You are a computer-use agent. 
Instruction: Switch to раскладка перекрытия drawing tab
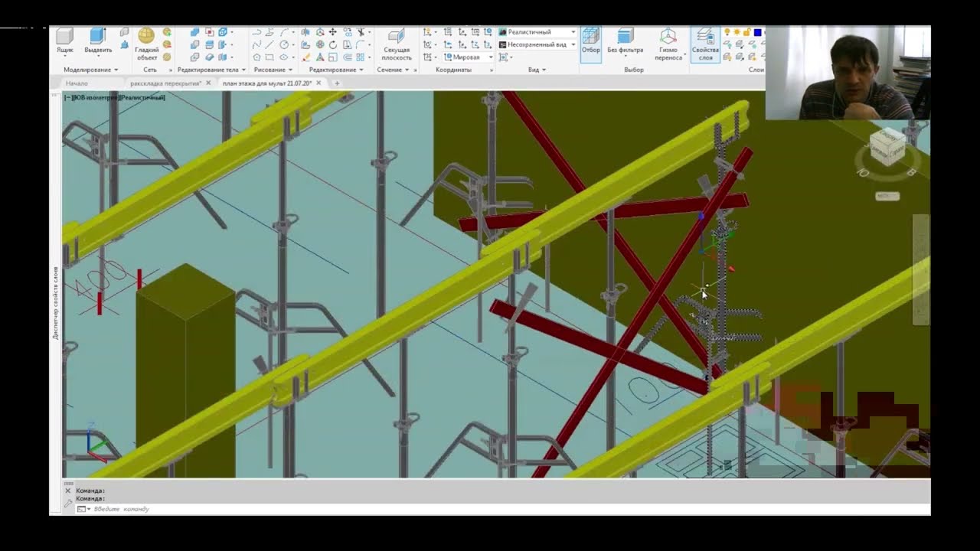point(165,83)
